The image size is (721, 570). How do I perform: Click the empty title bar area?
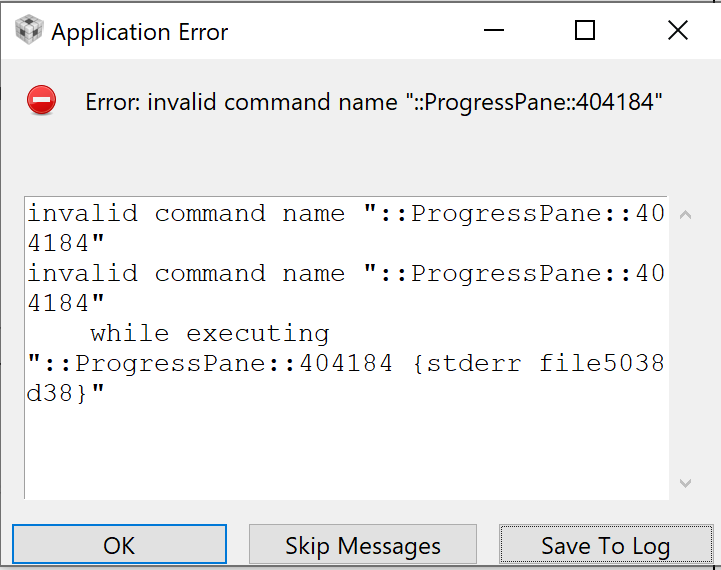click(x=350, y=31)
